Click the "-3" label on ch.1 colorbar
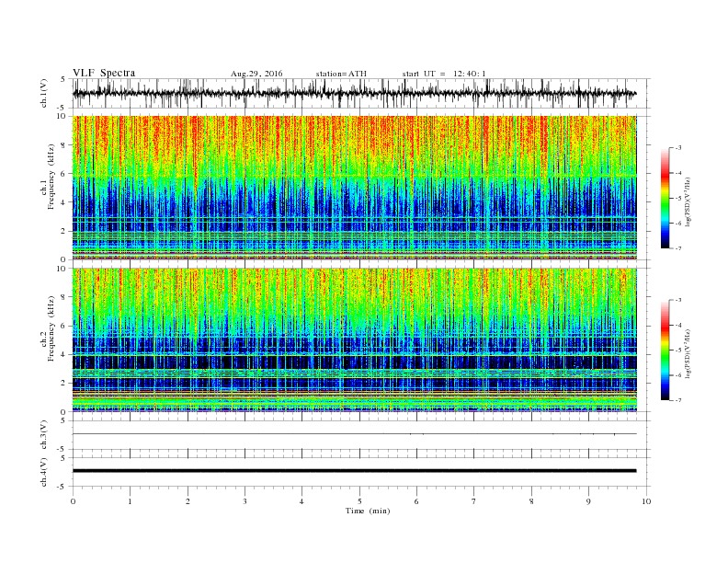The width and height of the screenshot is (728, 563). click(x=678, y=148)
